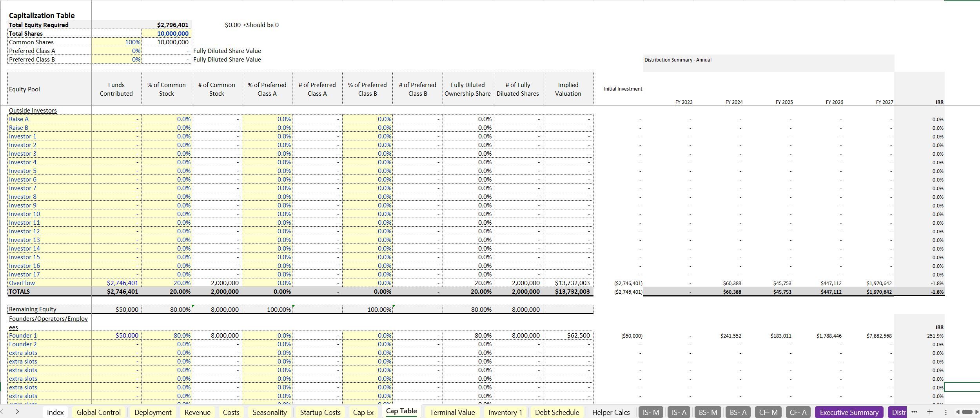Viewport: 980px width, 418px height.
Task: Click the Founder 2 name cell
Action: point(50,344)
